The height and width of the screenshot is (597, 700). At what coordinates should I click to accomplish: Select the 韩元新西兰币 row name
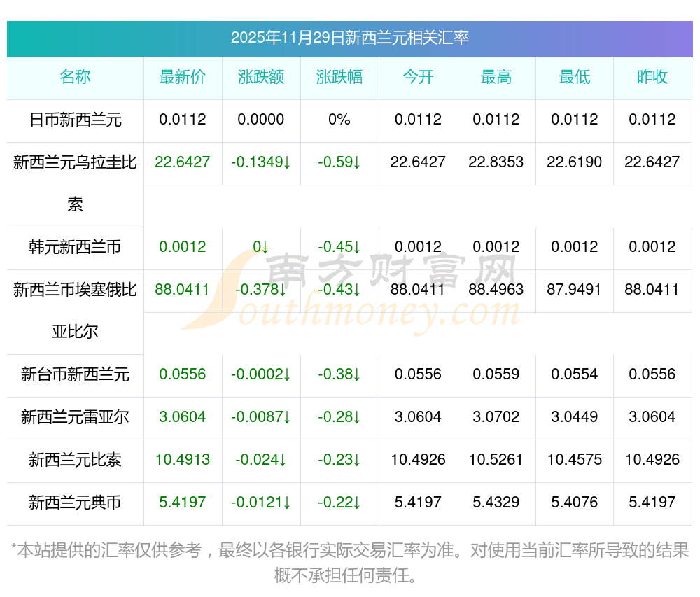(x=75, y=247)
